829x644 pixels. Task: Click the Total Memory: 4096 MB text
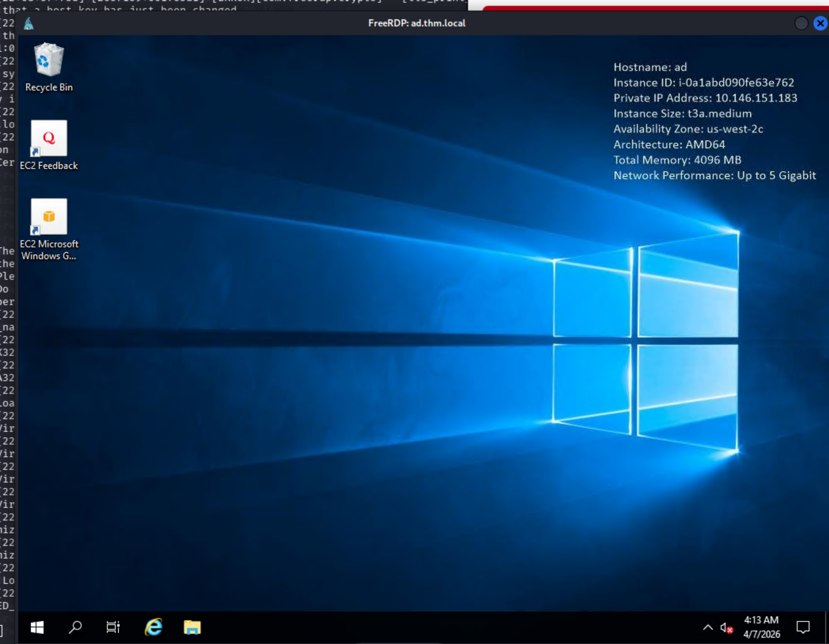click(677, 160)
